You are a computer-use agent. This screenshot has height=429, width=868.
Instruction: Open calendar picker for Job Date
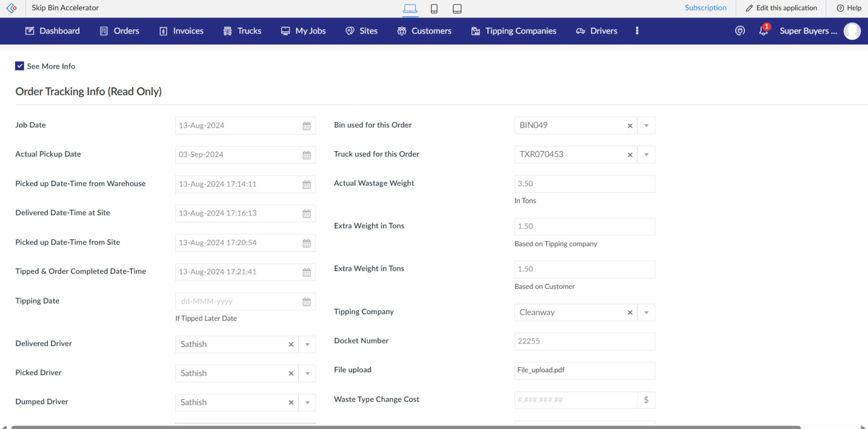tap(307, 126)
